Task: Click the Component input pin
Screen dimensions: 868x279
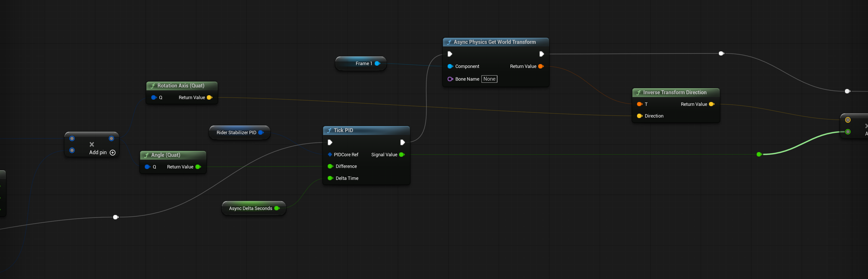Action: [x=450, y=66]
